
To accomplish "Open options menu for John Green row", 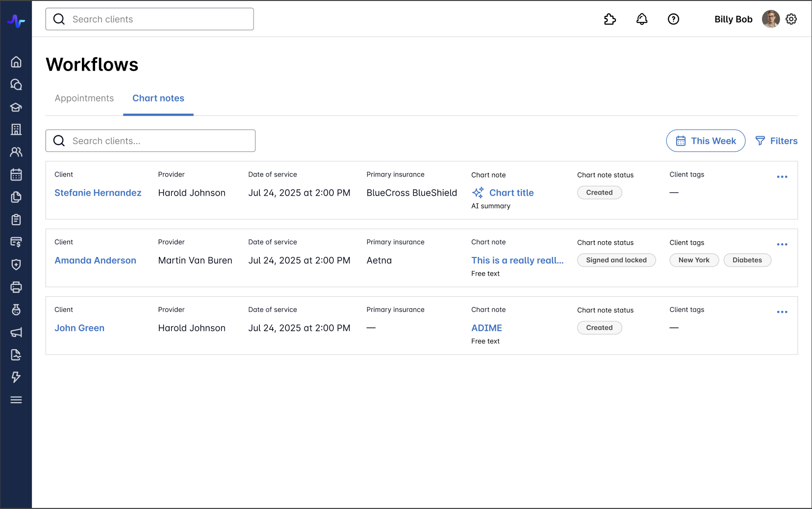I will point(782,312).
